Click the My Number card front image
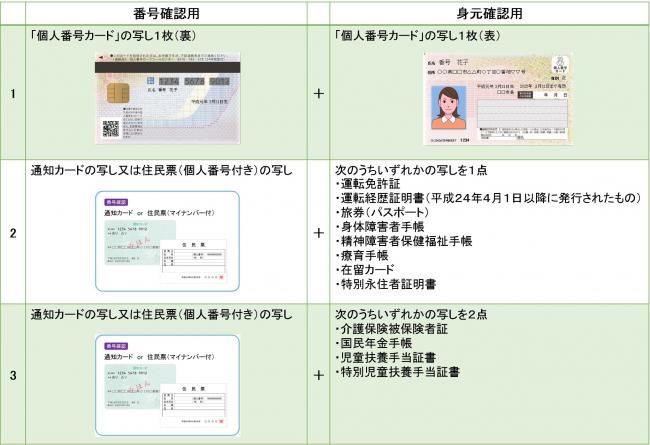This screenshot has height=445, width=650. [x=498, y=99]
